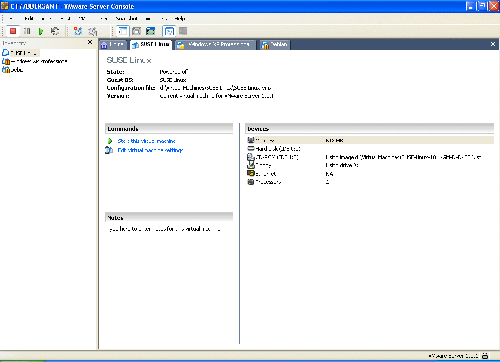This screenshot has width=500, height=362.
Task: Click the CD-ROM image path value
Action: click(x=404, y=157)
